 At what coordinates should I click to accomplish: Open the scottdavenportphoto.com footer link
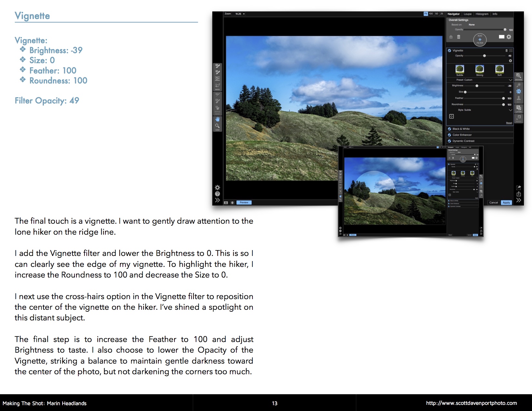[471, 403]
